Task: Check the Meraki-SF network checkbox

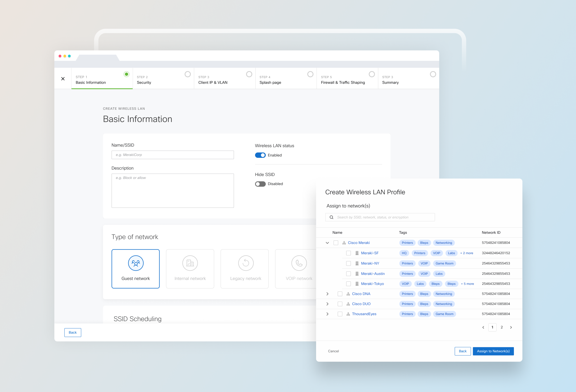Action: point(348,253)
